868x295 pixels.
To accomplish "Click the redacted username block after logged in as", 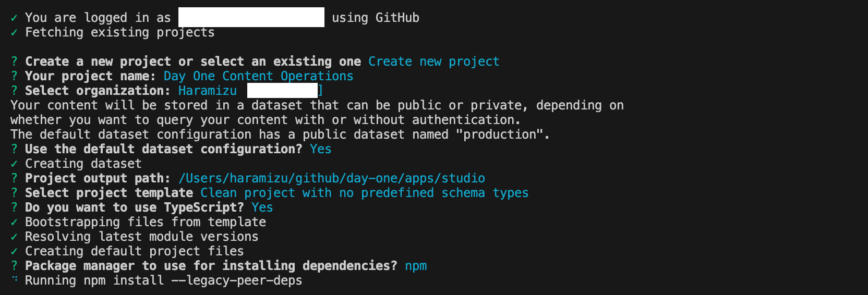I will click(251, 17).
